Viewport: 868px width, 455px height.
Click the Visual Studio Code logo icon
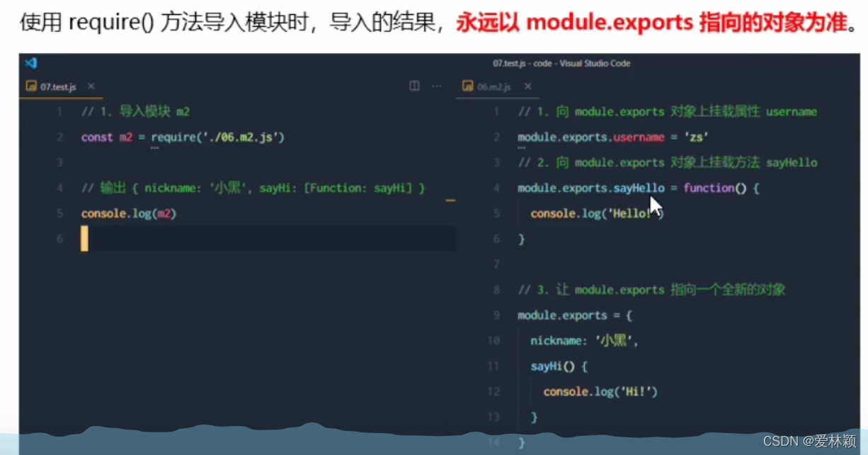pos(30,63)
